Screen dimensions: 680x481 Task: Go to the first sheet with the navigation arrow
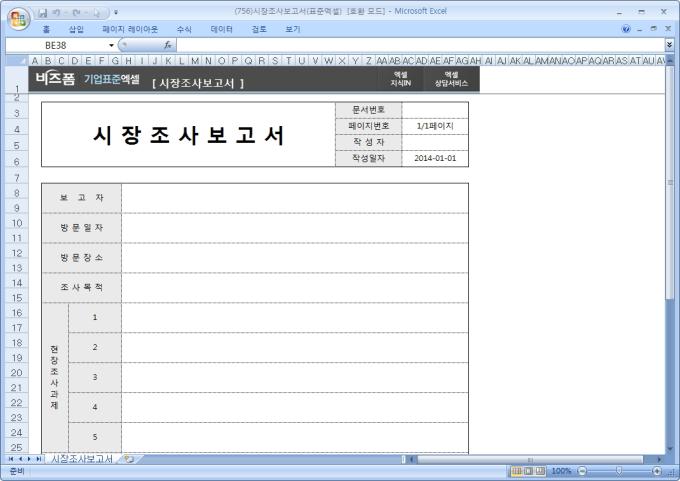[x=11, y=458]
